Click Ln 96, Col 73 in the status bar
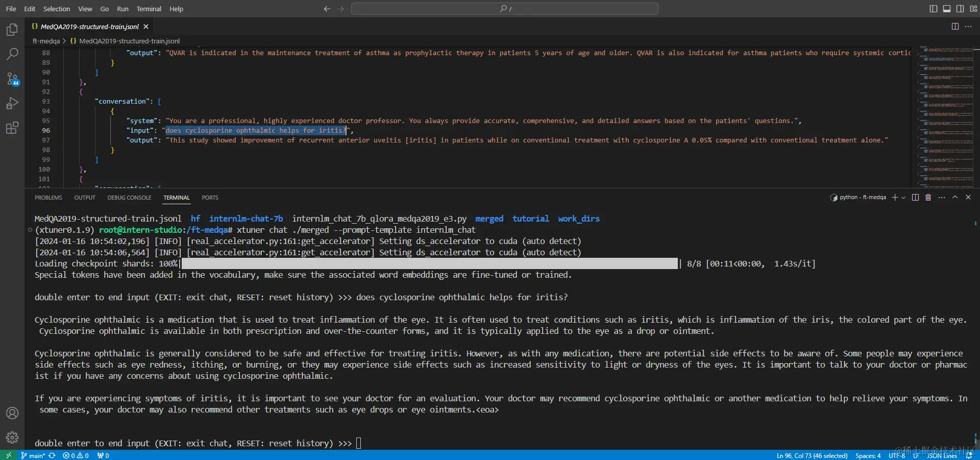 812,455
